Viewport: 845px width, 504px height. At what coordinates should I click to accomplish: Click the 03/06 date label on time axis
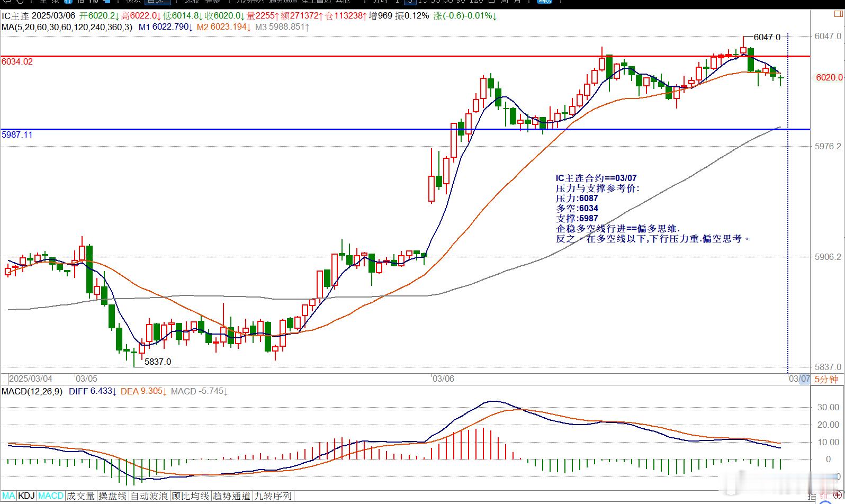pyautogui.click(x=443, y=379)
